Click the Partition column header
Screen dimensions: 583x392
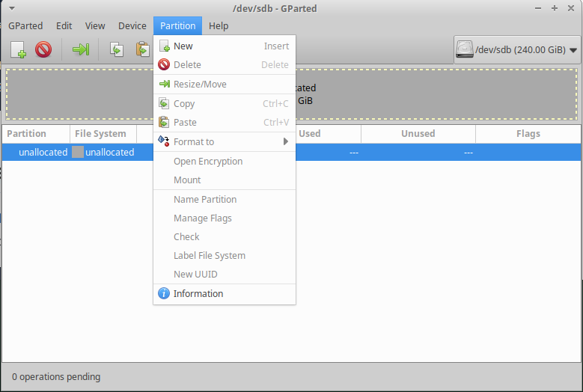(x=36, y=134)
